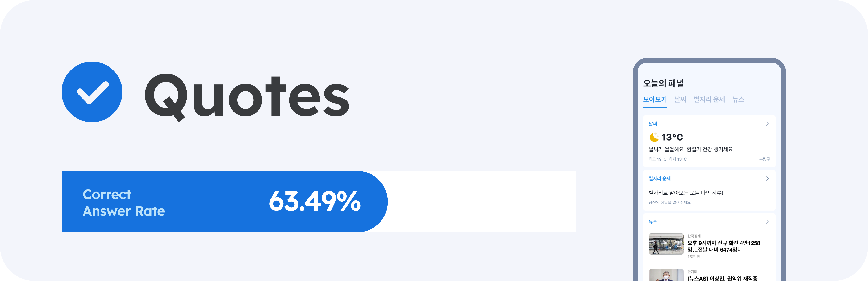The width and height of the screenshot is (868, 281).
Task: Read the 오후 9시까지 신규 확진 headline
Action: (723, 246)
